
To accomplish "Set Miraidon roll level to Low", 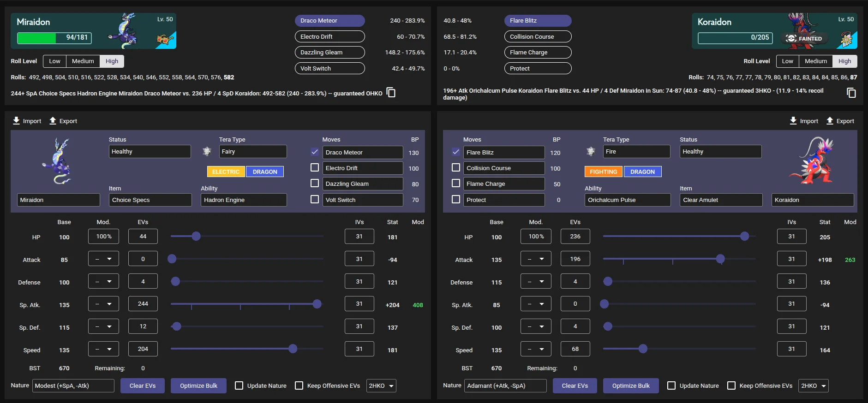I will coord(54,61).
